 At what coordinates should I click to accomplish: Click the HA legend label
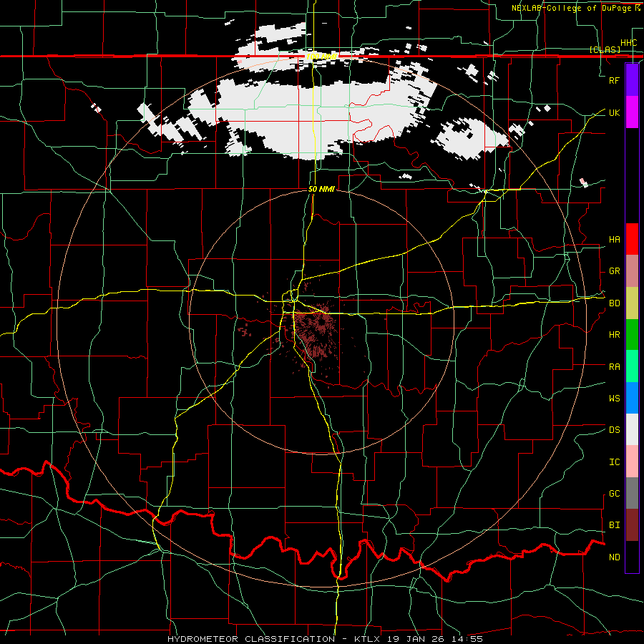coord(615,240)
